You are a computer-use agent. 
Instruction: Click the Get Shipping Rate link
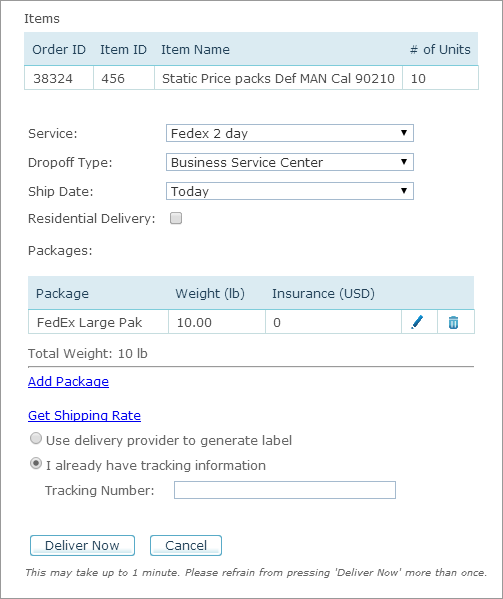click(84, 416)
